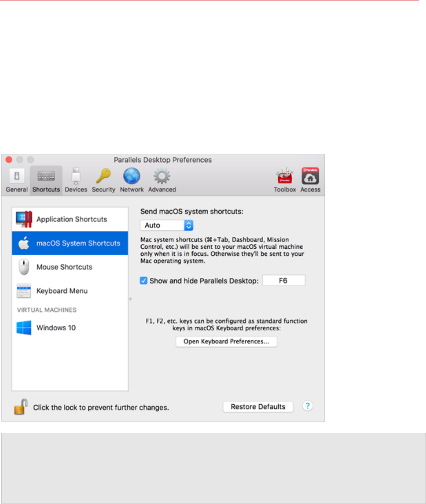Launch Parallels Access icon

pyautogui.click(x=310, y=176)
